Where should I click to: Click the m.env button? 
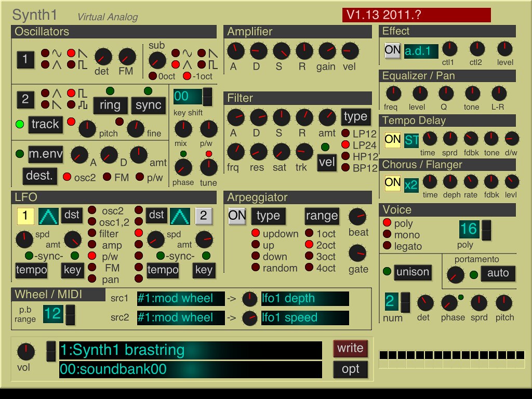[46, 154]
